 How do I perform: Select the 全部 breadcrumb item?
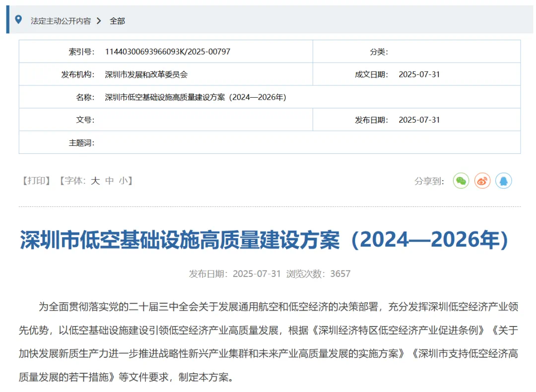(x=117, y=21)
